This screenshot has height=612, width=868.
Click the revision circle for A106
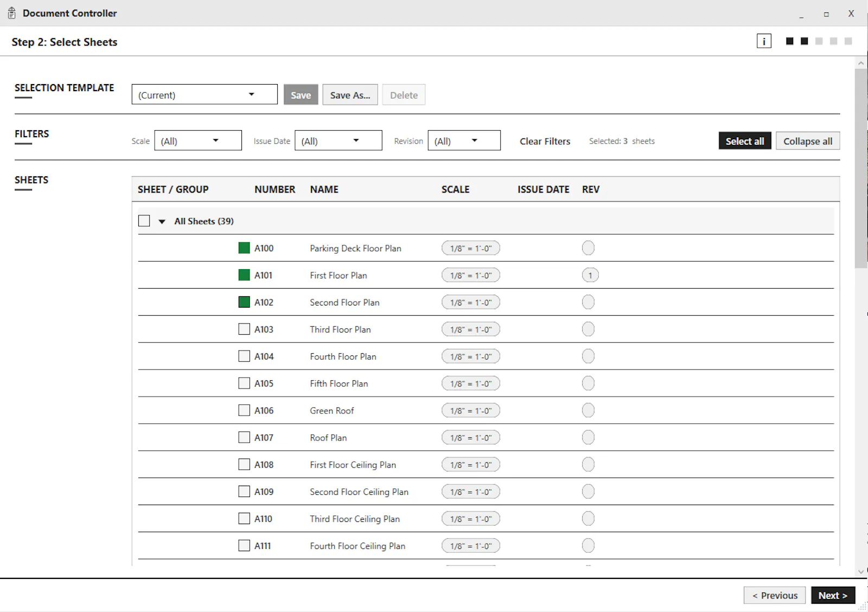point(588,411)
